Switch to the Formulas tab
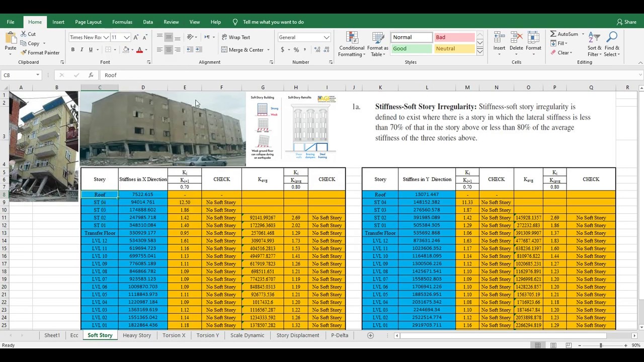 (x=122, y=22)
